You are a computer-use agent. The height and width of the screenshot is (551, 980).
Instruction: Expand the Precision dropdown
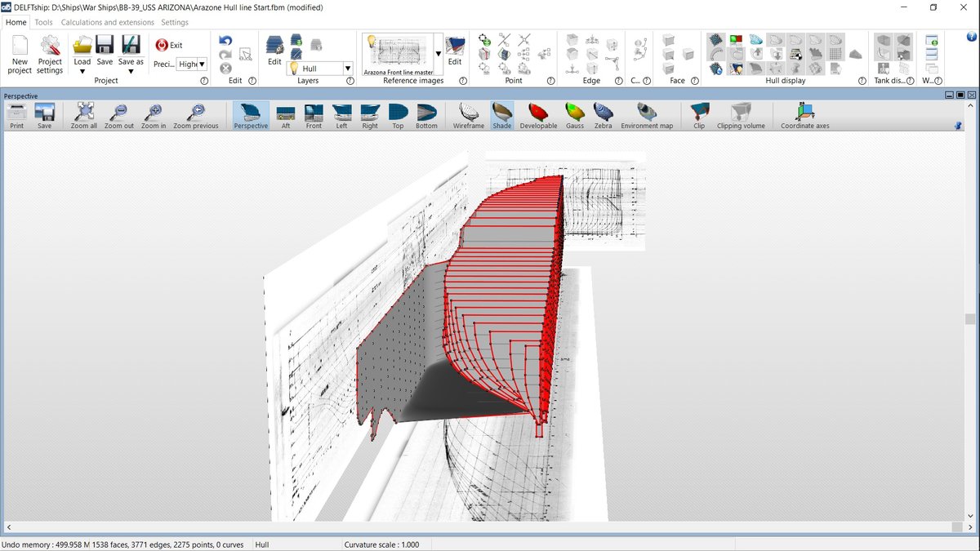click(202, 64)
